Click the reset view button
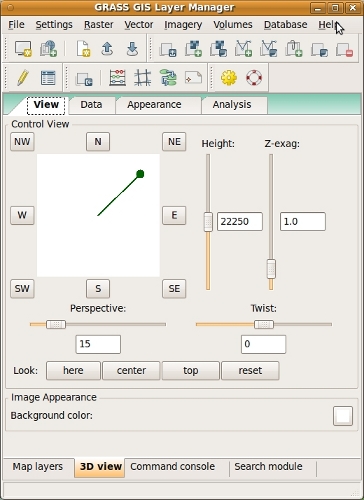Image resolution: width=364 pixels, height=500 pixels. tap(250, 371)
